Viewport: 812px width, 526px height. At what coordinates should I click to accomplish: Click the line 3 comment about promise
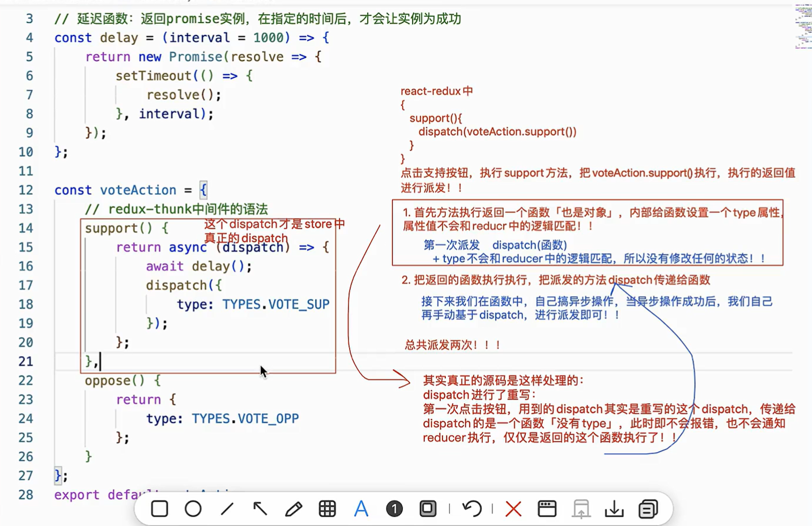pyautogui.click(x=258, y=19)
